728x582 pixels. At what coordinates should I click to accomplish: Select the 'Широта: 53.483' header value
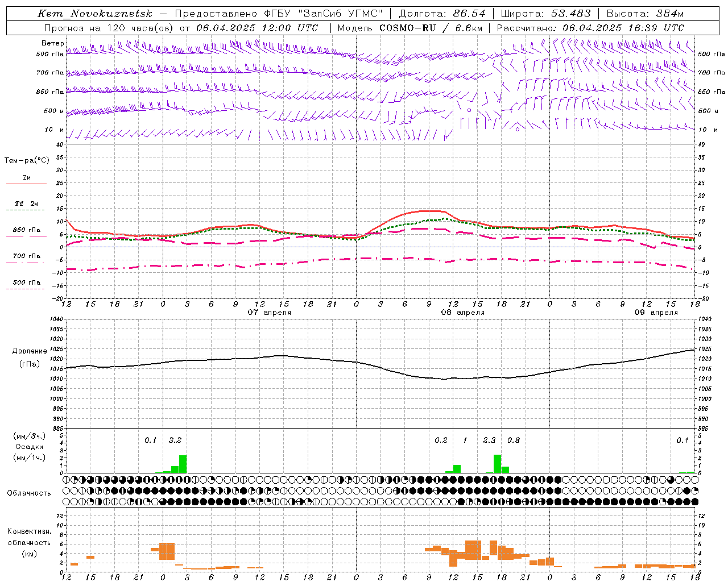pos(545,14)
